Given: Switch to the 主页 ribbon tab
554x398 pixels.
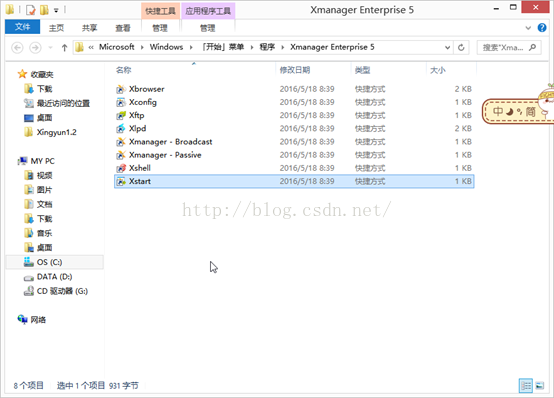Looking at the screenshot, I should point(57,28).
